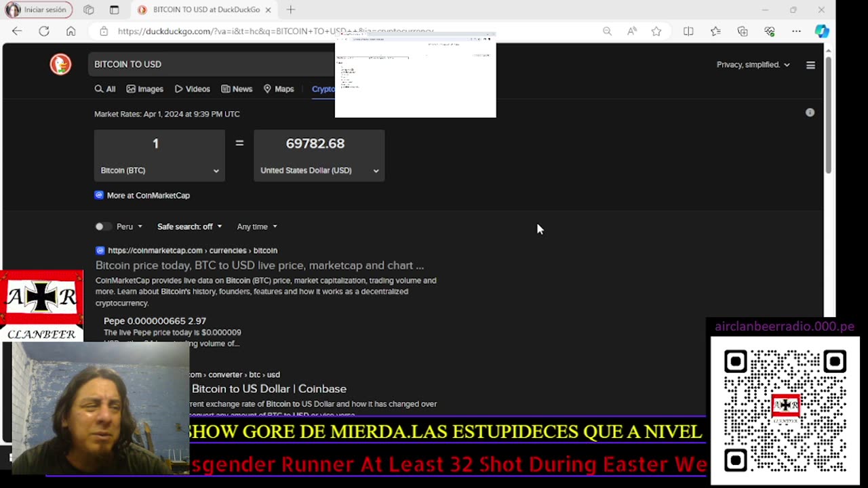Expand the Privacy, simplified dropdown
The image size is (868, 488).
(753, 64)
